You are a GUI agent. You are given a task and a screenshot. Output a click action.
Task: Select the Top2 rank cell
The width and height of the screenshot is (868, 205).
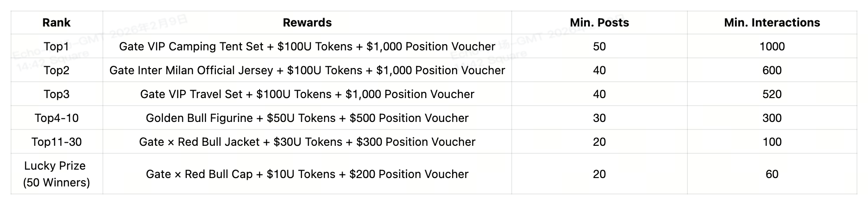pyautogui.click(x=57, y=70)
